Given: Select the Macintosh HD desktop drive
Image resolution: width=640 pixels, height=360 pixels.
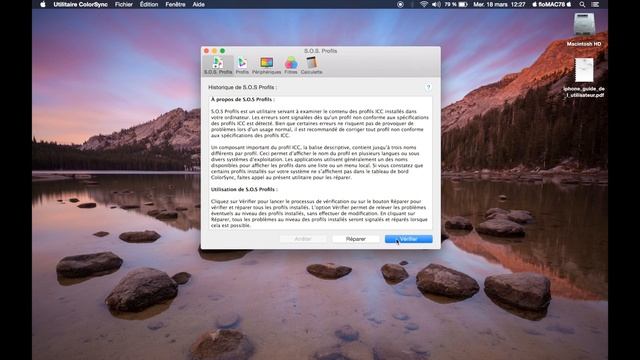Looking at the screenshot, I should (584, 29).
